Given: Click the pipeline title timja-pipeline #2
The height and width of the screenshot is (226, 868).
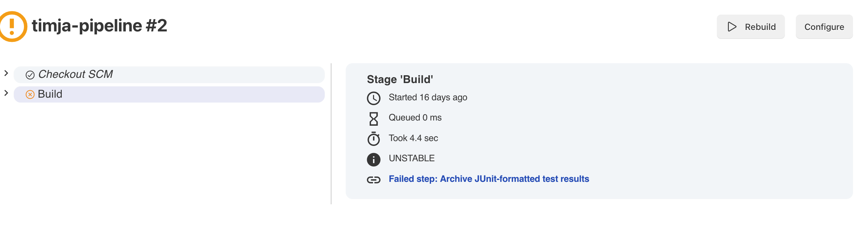Looking at the screenshot, I should point(99,26).
